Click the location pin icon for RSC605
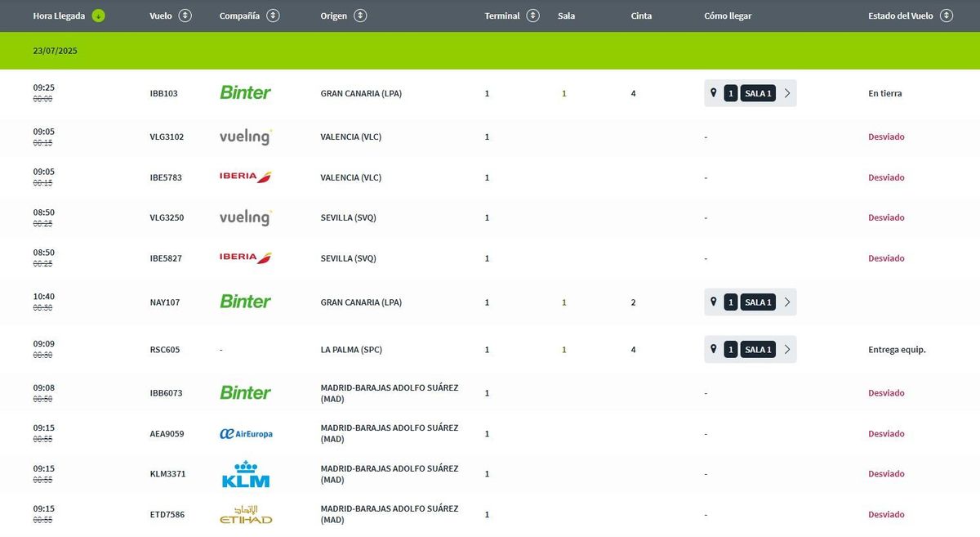The height and width of the screenshot is (537, 980). point(713,349)
